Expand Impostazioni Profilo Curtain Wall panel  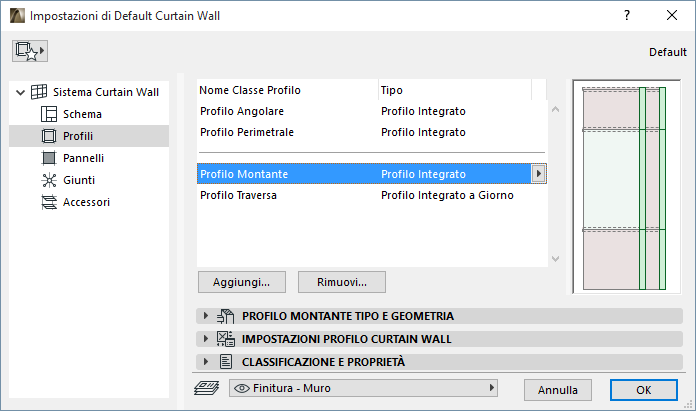(x=207, y=339)
